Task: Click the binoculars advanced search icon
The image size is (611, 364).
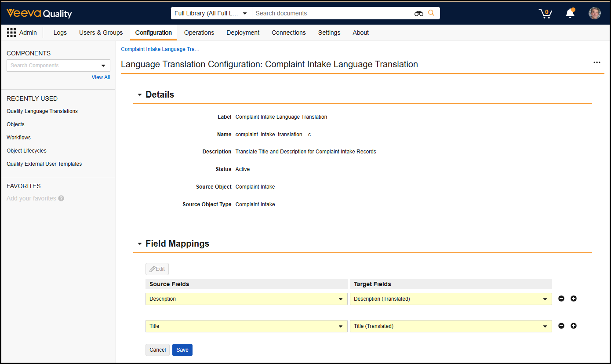Action: coord(418,13)
